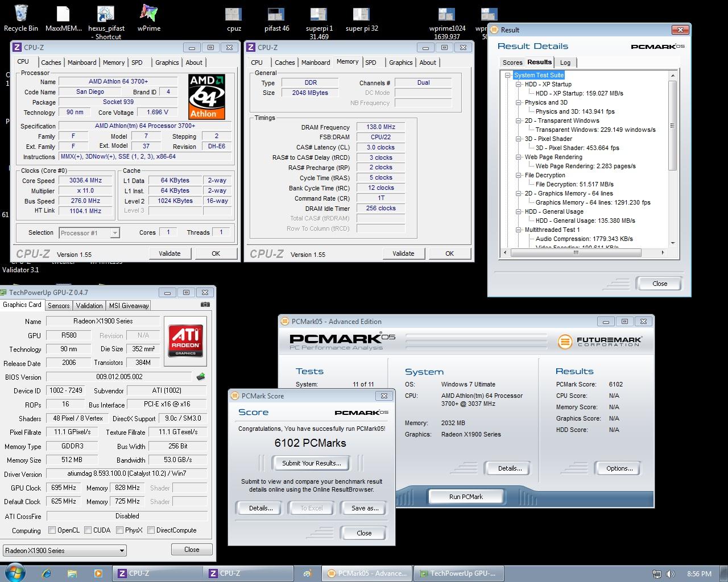Click Submit Your Results button
Image resolution: width=728 pixels, height=582 pixels.
311,463
